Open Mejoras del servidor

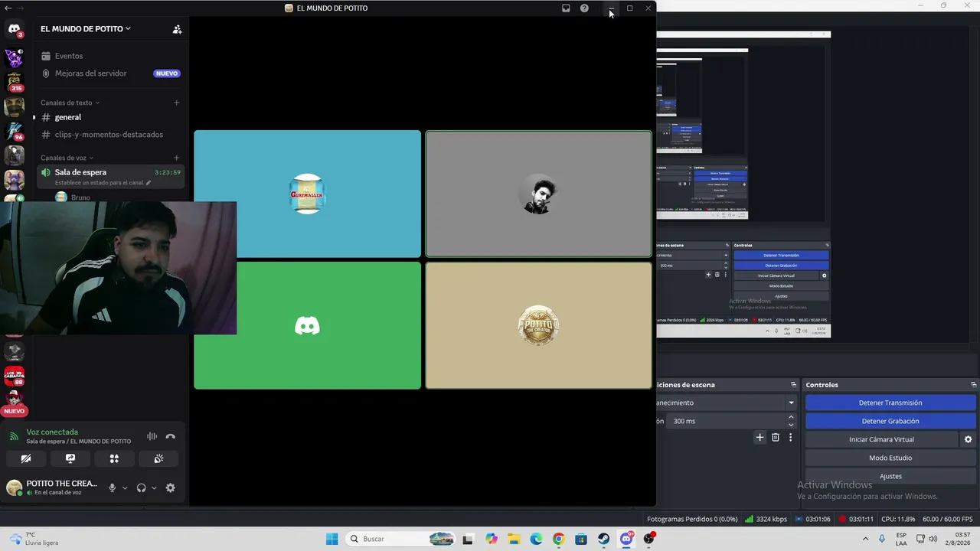pyautogui.click(x=111, y=73)
